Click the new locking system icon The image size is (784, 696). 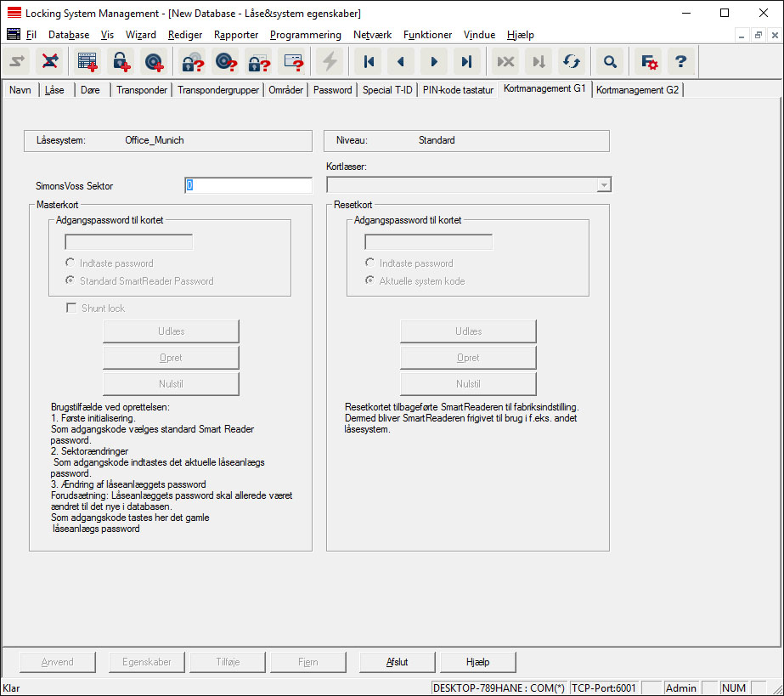[87, 61]
